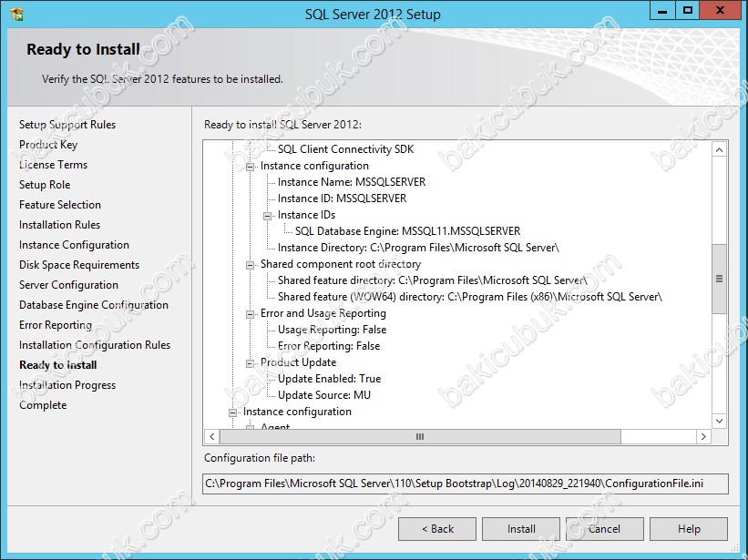Collapse Error and Usage Reporting node
This screenshot has height=560, width=748.
pos(250,314)
